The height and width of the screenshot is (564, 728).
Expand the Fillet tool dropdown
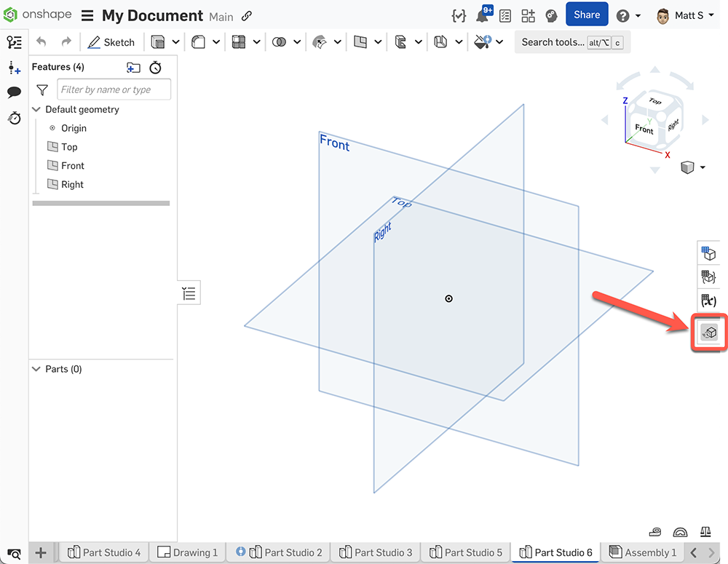coord(216,42)
